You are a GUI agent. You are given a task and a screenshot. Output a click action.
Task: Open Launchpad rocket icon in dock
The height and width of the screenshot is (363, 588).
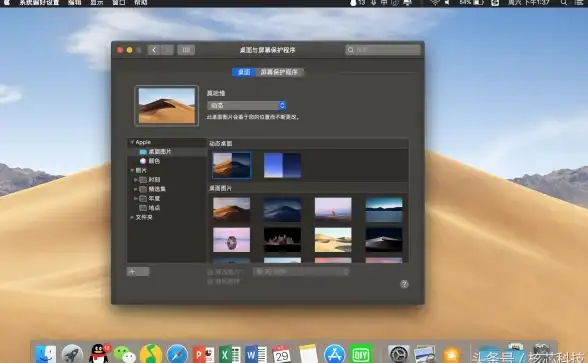click(x=72, y=354)
